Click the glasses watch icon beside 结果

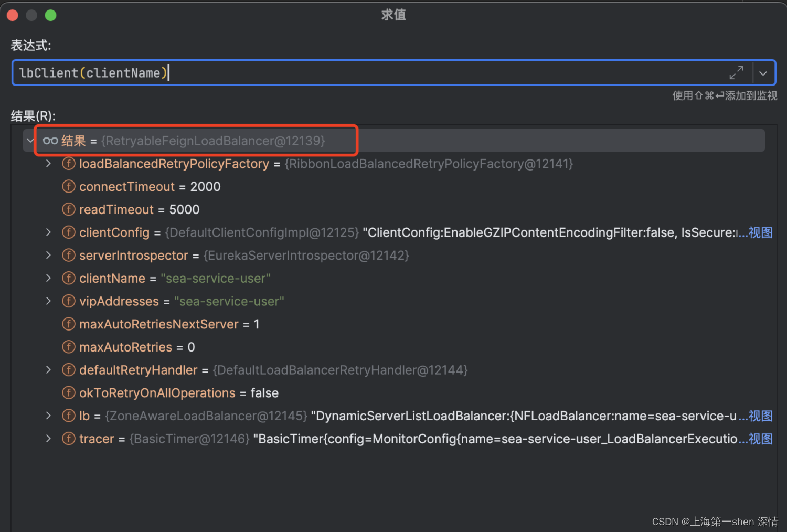tap(50, 141)
